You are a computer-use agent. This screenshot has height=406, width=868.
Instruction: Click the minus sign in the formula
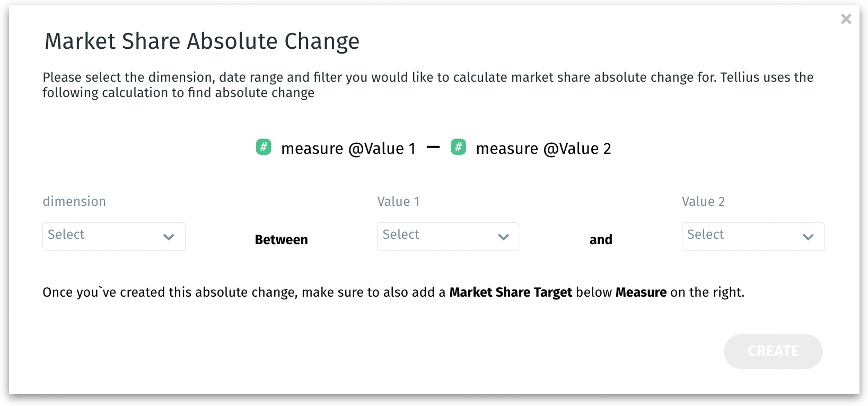coord(433,147)
